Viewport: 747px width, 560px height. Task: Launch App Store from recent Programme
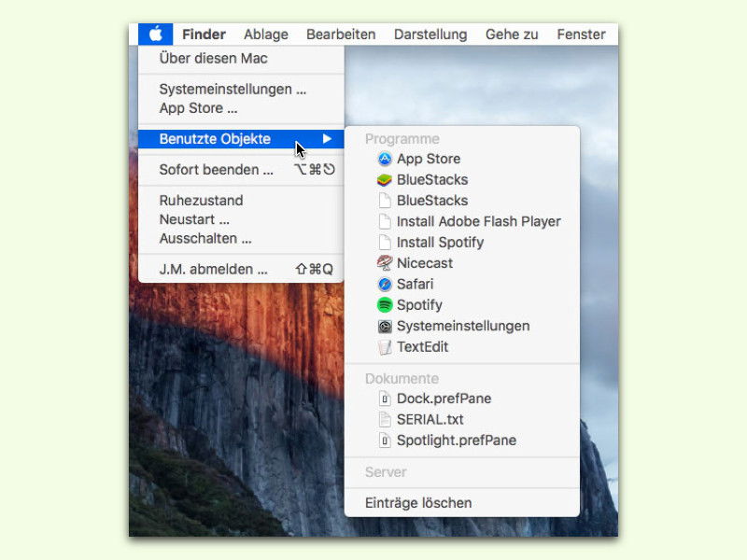point(429,159)
